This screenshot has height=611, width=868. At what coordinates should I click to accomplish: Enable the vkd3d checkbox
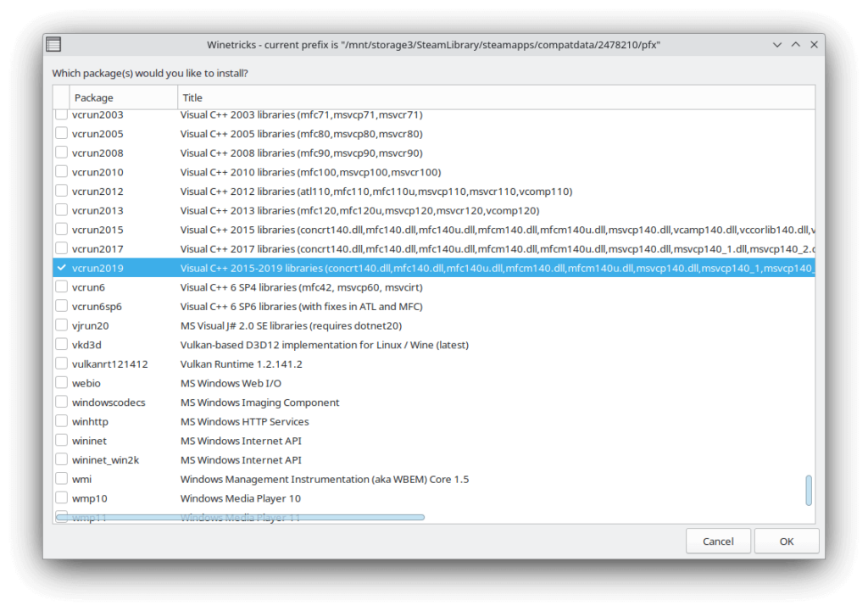[61, 344]
